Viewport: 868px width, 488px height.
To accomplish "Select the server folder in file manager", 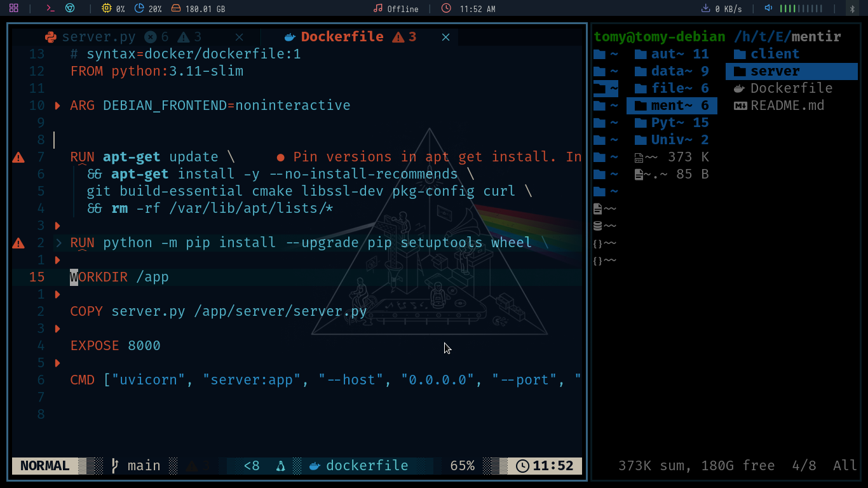I will pyautogui.click(x=792, y=71).
